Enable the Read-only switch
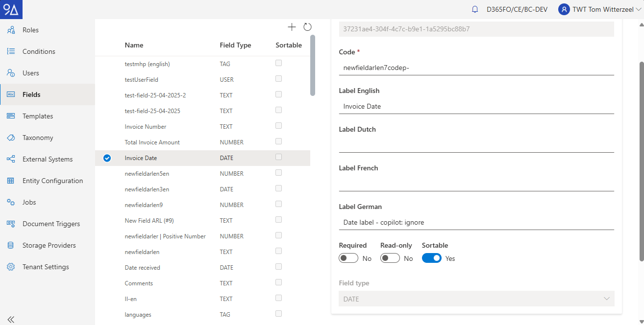Image resolution: width=644 pixels, height=325 pixels. 390,258
